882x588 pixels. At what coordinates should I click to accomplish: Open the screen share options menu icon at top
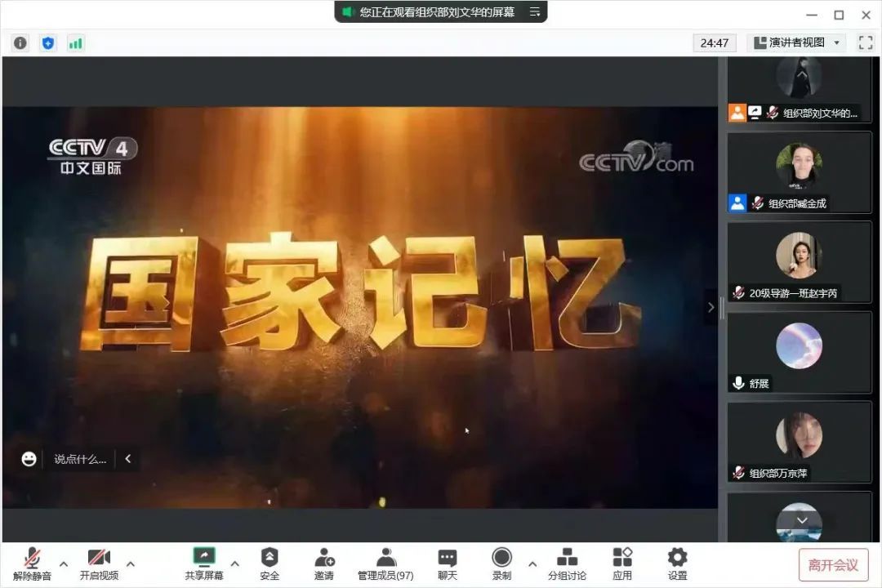[x=535, y=11]
